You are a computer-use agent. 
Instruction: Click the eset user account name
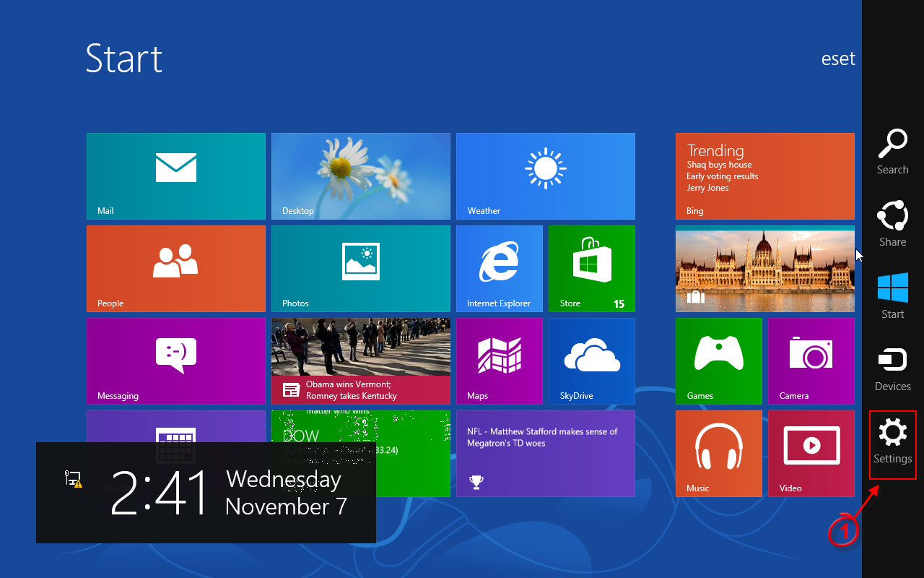[838, 59]
